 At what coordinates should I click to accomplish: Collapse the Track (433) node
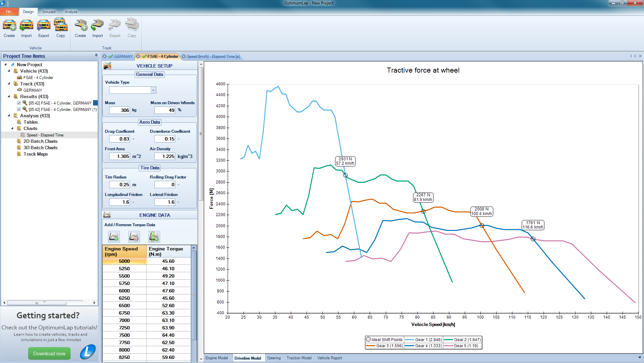coord(9,83)
